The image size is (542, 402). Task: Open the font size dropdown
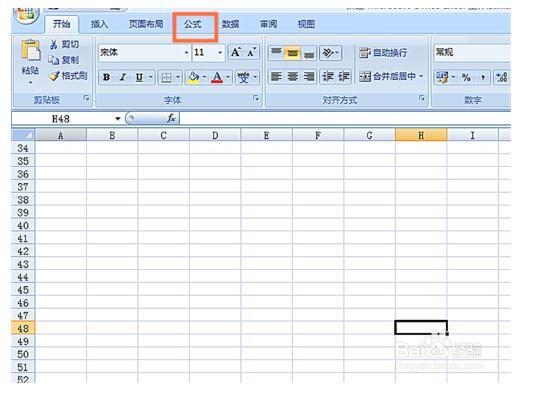[220, 53]
